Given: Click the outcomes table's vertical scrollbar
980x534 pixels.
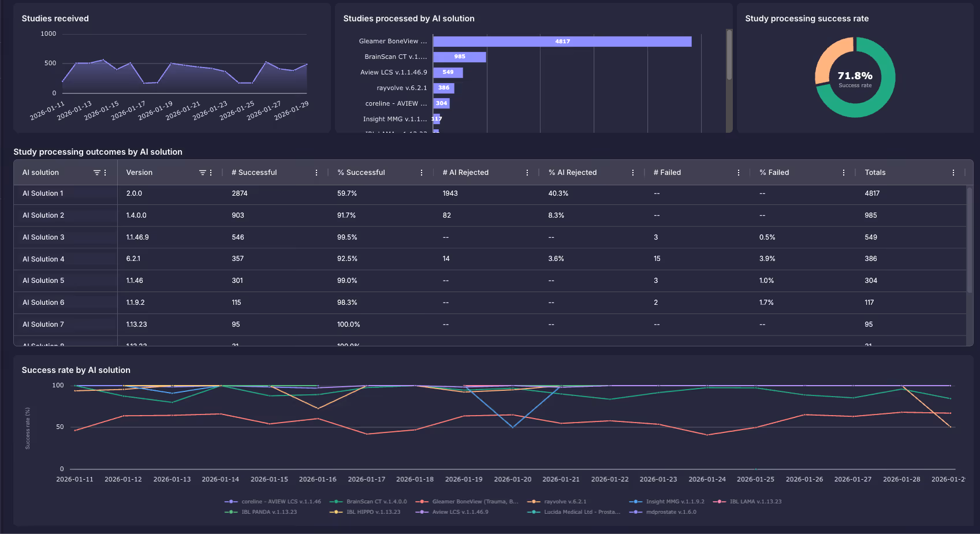Looking at the screenshot, I should coord(970,239).
